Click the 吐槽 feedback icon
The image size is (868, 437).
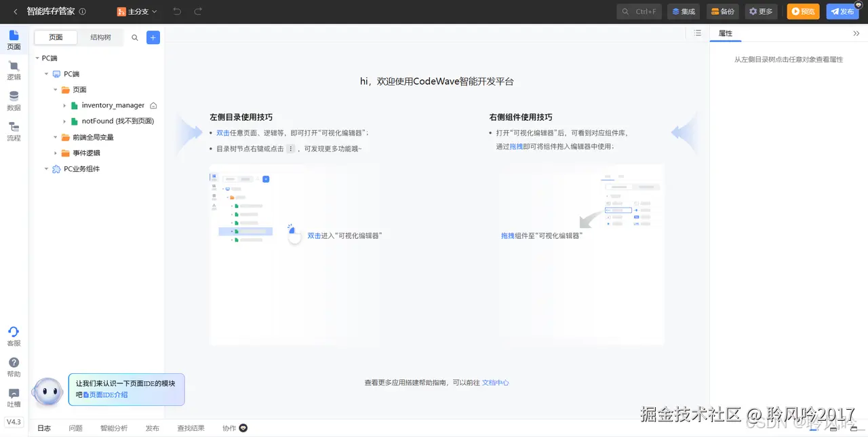[14, 398]
